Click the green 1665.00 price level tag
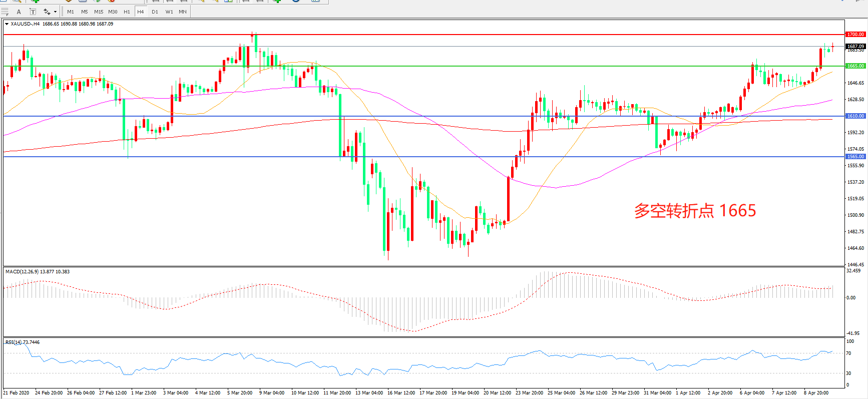The width and height of the screenshot is (868, 399). [x=855, y=66]
